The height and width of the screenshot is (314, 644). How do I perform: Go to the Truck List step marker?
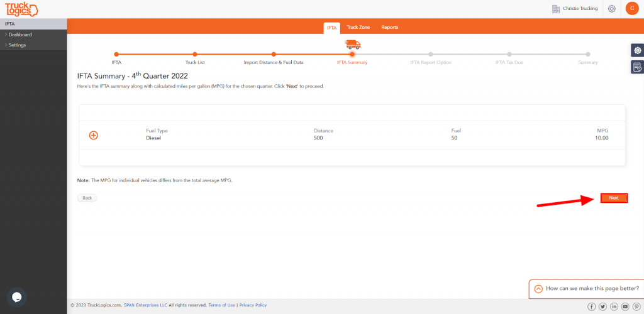point(195,54)
